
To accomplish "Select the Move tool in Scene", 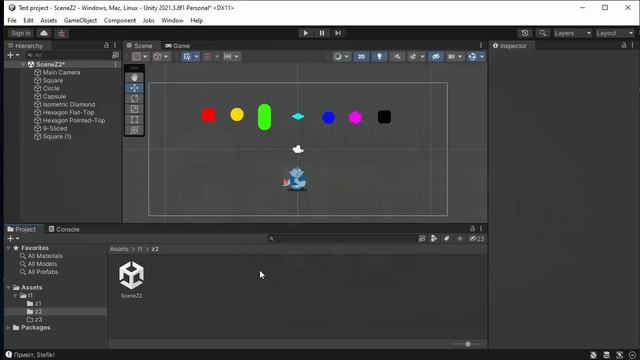I will click(x=134, y=88).
